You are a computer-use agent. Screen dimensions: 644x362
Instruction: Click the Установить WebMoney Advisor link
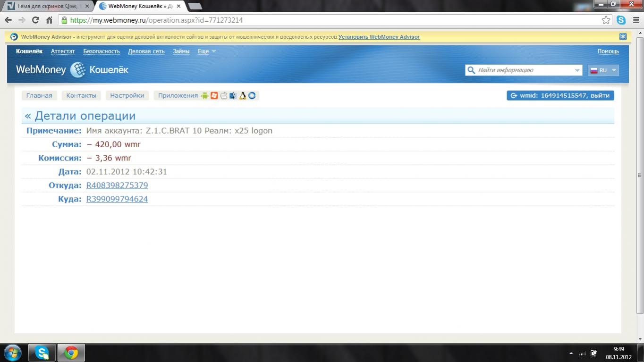[x=379, y=37]
